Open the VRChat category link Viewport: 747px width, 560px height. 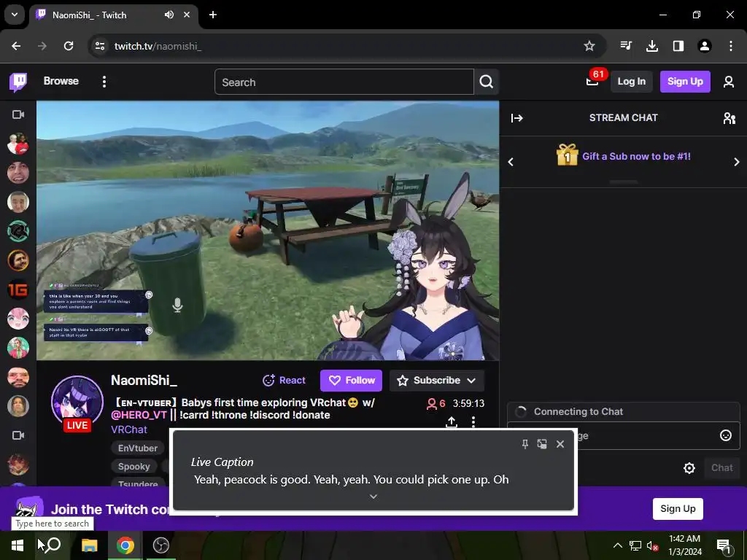coord(129,429)
